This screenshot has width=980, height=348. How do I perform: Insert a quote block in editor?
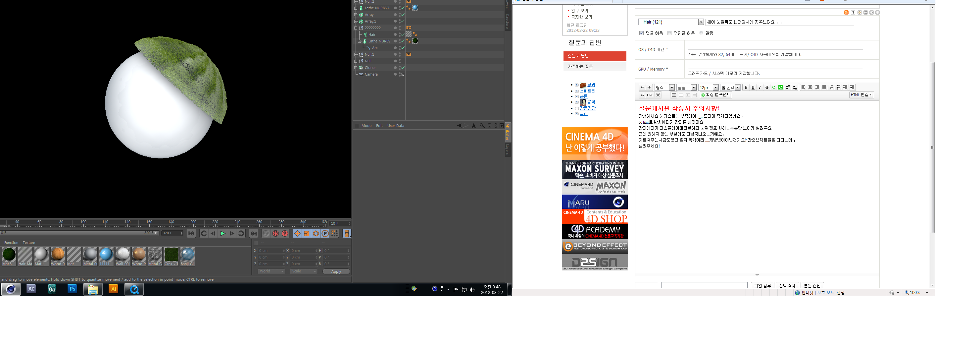coord(643,95)
